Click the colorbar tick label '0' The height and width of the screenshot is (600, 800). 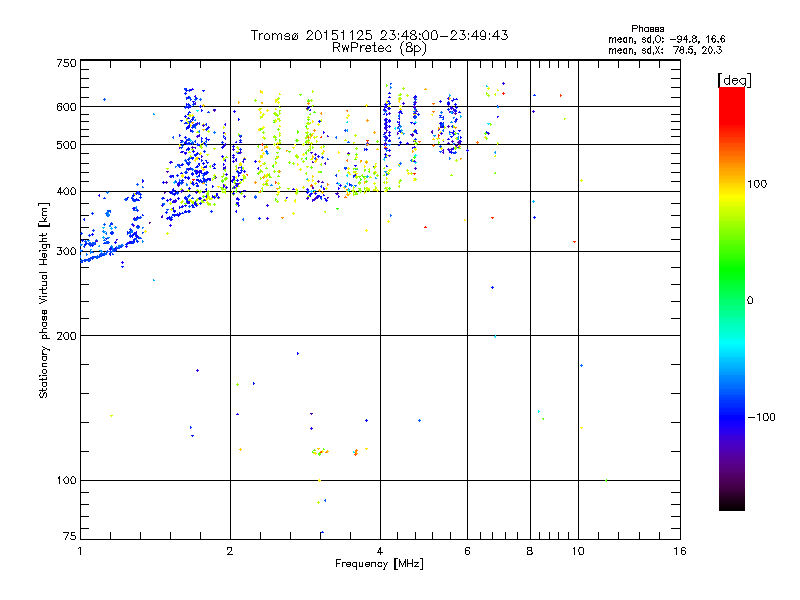click(x=750, y=301)
